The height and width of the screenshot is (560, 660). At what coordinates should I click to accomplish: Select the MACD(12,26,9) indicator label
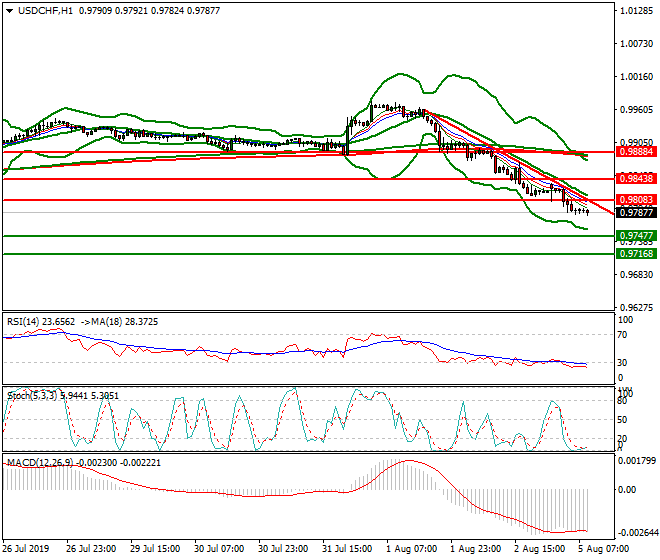pos(40,463)
